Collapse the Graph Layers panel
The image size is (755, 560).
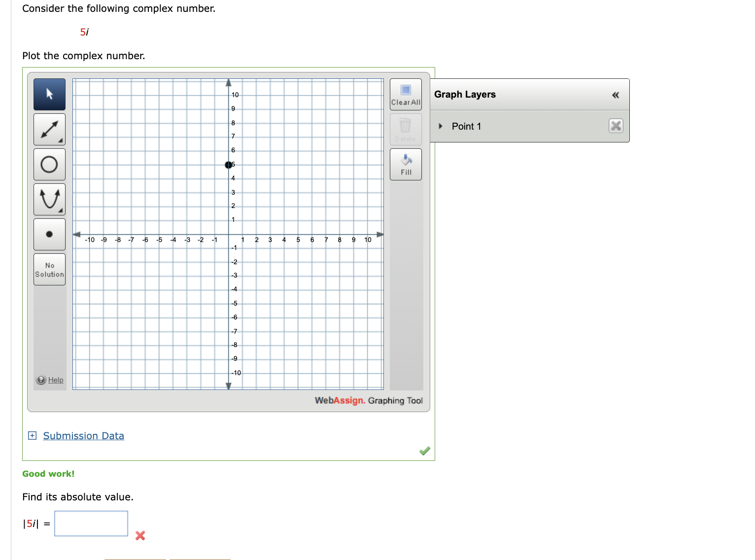(x=615, y=94)
